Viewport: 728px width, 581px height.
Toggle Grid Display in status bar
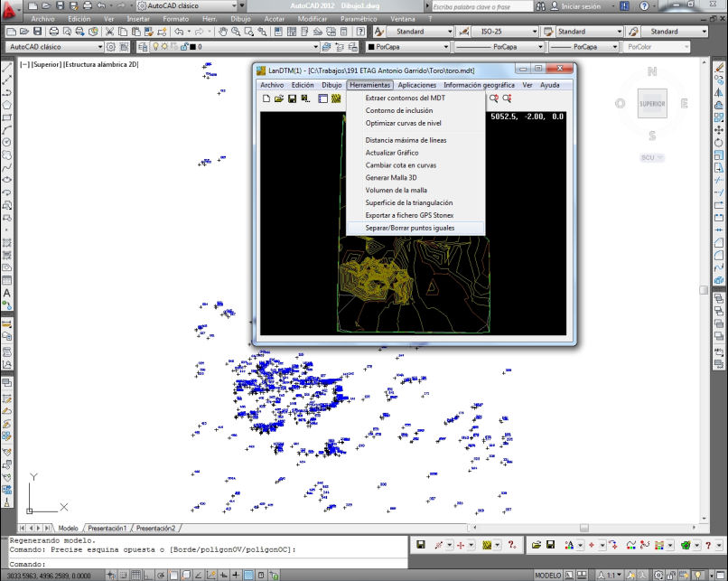(x=135, y=576)
